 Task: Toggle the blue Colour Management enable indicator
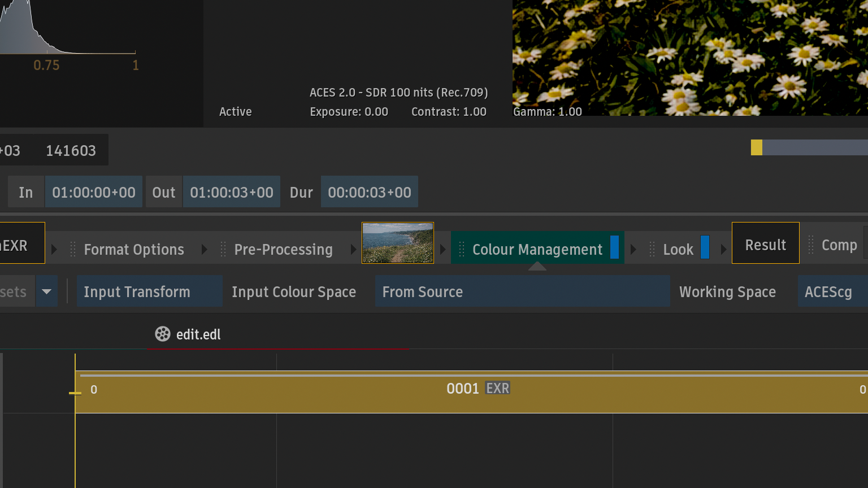click(x=614, y=247)
